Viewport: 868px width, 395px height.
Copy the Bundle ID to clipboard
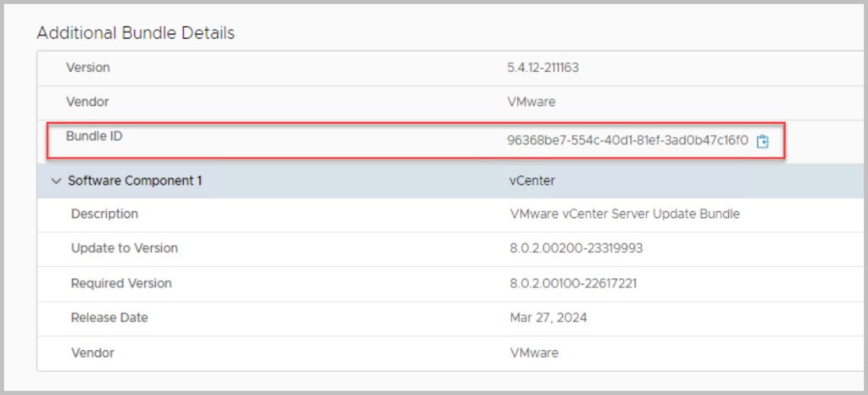click(x=763, y=142)
